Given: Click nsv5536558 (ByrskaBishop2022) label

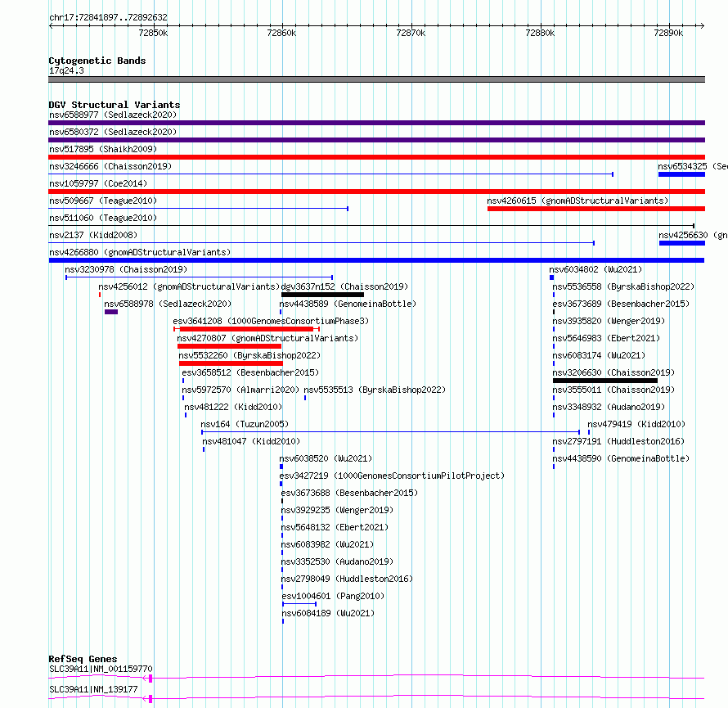Looking at the screenshot, I should click(x=623, y=286).
